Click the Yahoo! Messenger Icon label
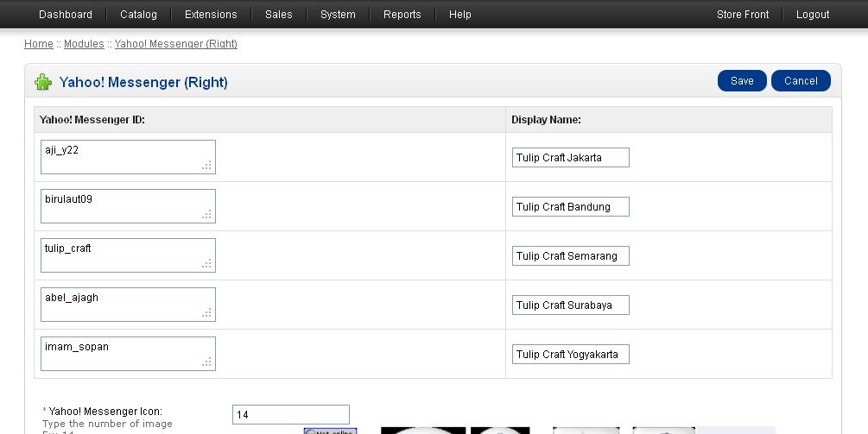Screen dimensions: 868x434 (105, 412)
